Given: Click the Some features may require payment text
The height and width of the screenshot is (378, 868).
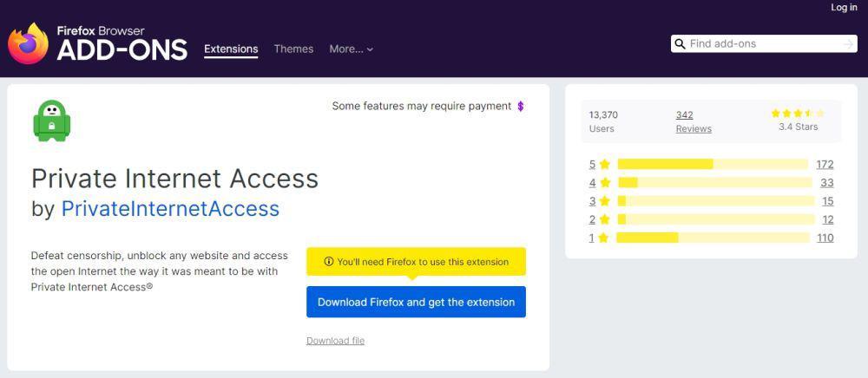Looking at the screenshot, I should coord(422,106).
